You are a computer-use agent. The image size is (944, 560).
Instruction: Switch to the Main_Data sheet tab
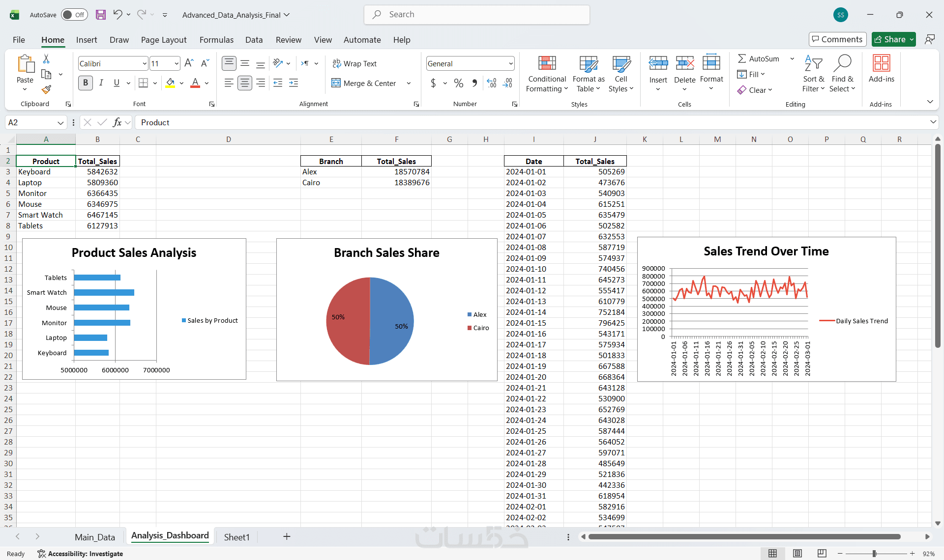95,537
